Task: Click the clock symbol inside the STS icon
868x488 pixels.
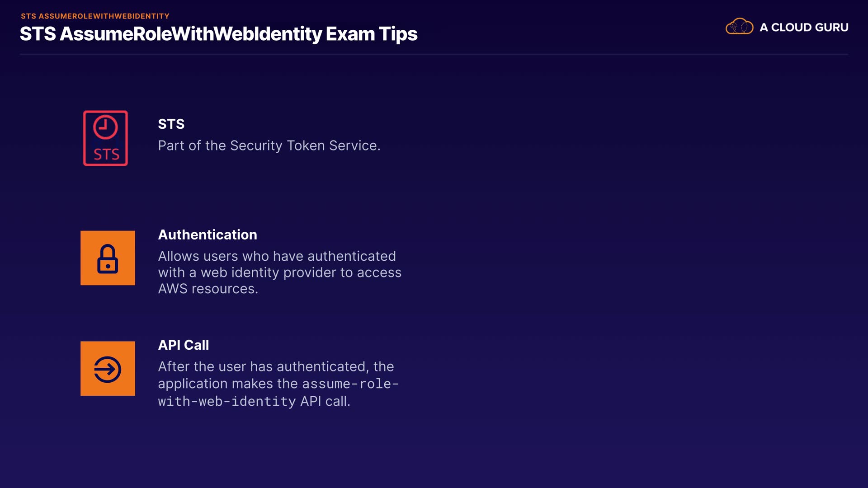Action: tap(105, 127)
